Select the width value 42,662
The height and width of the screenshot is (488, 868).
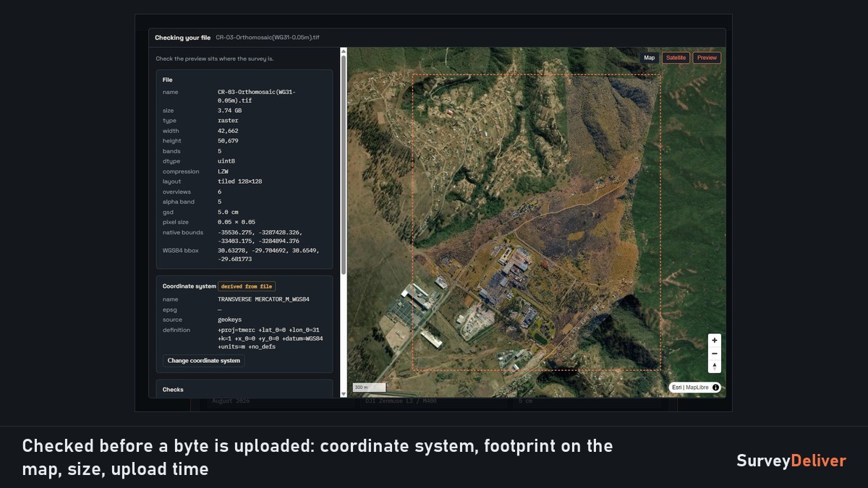[228, 131]
